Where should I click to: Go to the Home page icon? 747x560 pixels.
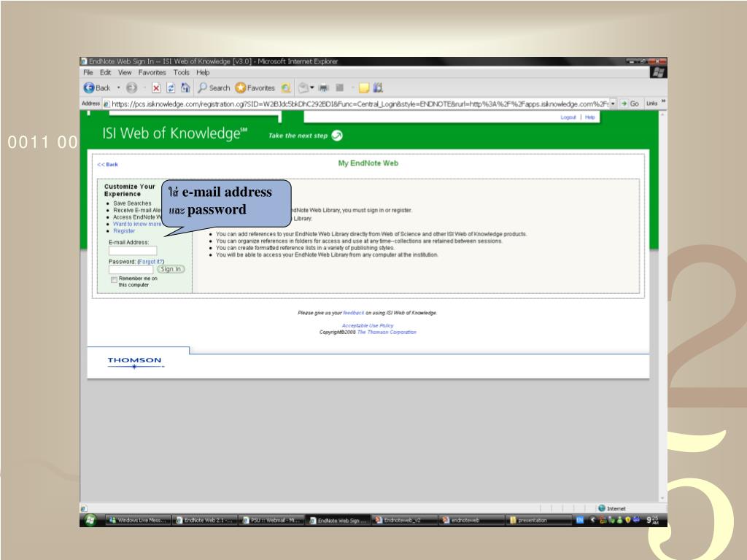click(x=185, y=88)
